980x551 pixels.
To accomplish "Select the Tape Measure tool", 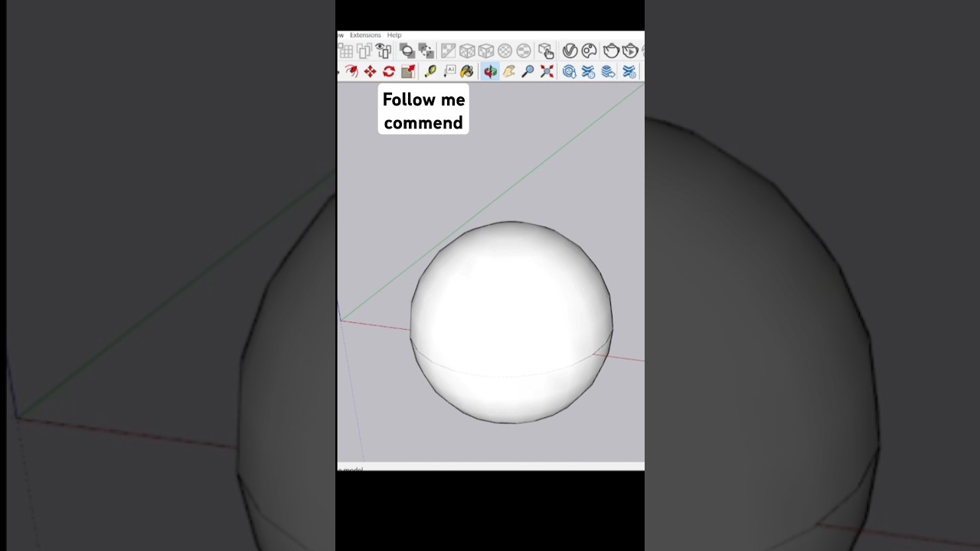I will click(x=430, y=71).
